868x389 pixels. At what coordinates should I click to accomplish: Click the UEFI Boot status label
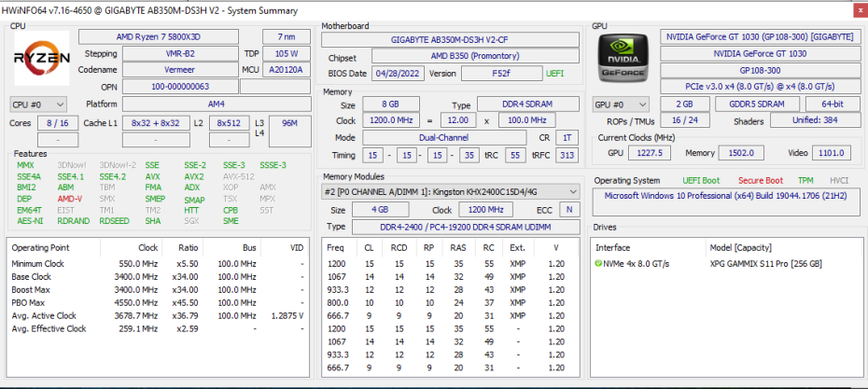click(x=701, y=180)
